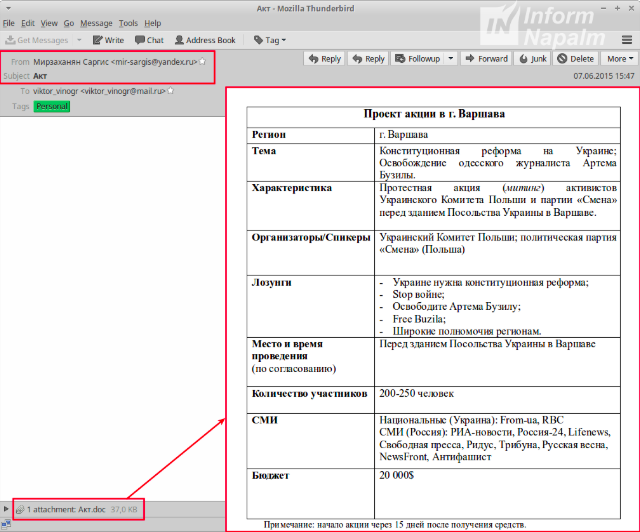Click the recipient viktor_vinogr address
The height and width of the screenshot is (532, 640).
(99, 91)
